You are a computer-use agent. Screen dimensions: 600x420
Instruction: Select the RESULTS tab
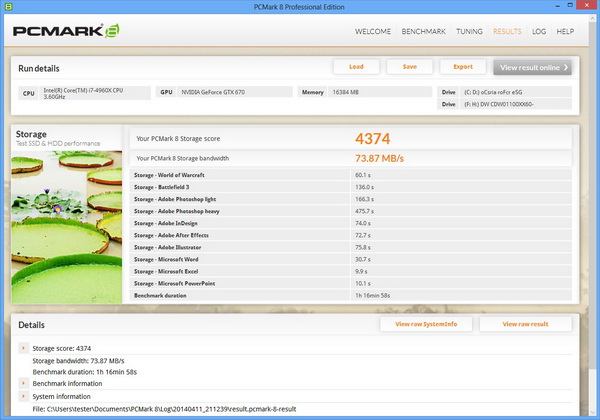coord(507,31)
